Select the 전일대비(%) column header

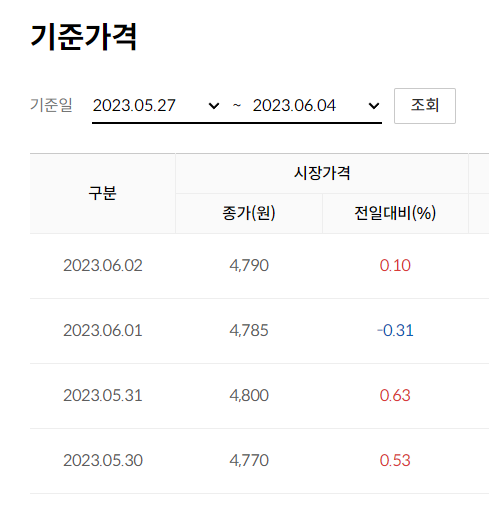coord(395,213)
